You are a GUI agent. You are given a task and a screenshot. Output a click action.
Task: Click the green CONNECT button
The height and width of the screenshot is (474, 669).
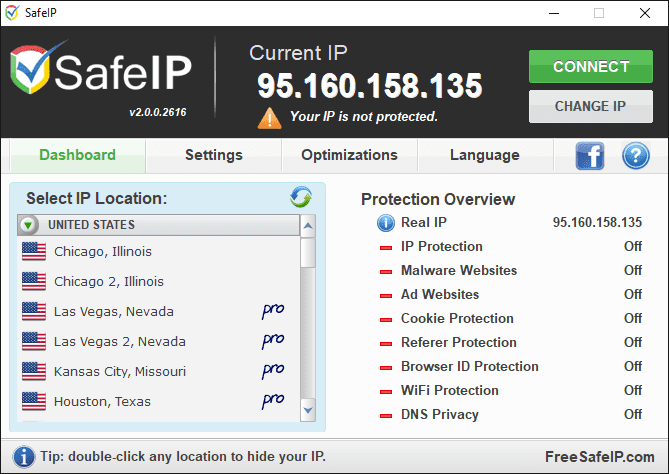(590, 67)
